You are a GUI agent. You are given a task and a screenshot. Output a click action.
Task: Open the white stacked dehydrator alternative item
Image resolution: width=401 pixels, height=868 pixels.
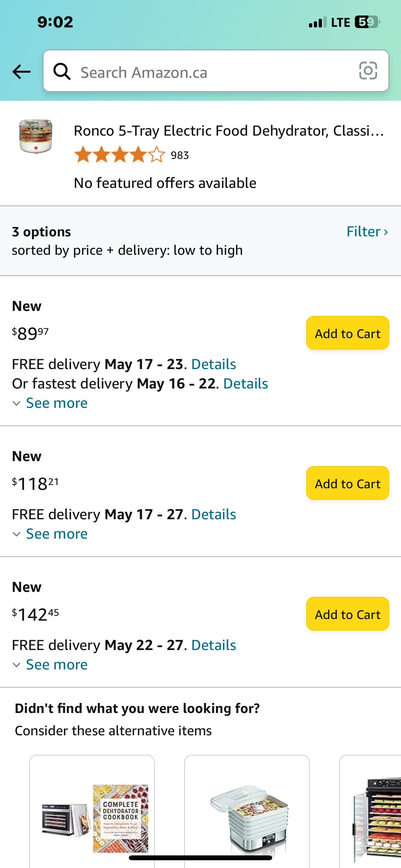tap(247, 815)
